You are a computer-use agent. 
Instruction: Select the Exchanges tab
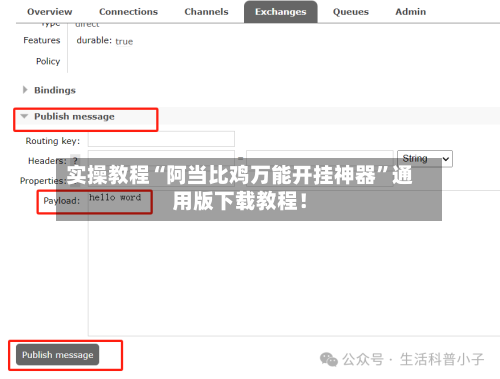tap(281, 12)
